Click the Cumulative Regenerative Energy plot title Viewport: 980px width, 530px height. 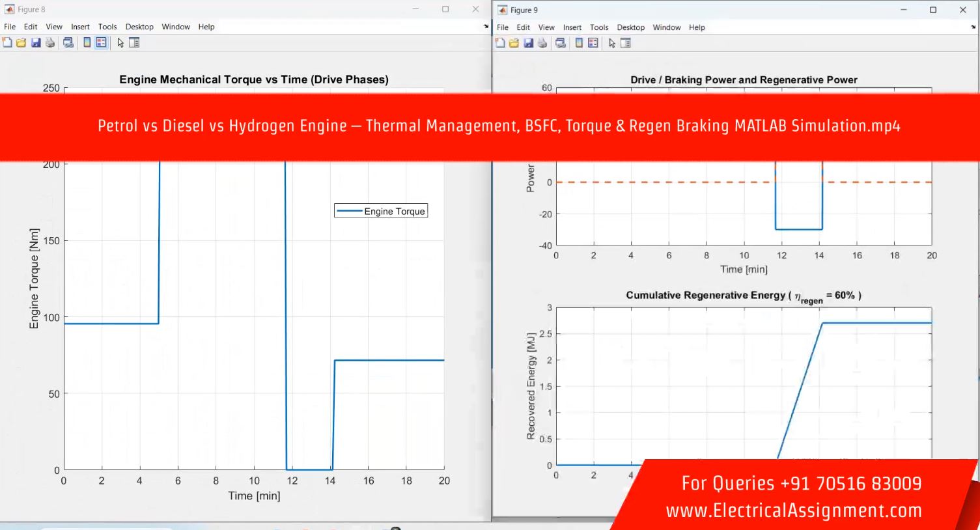click(x=743, y=296)
